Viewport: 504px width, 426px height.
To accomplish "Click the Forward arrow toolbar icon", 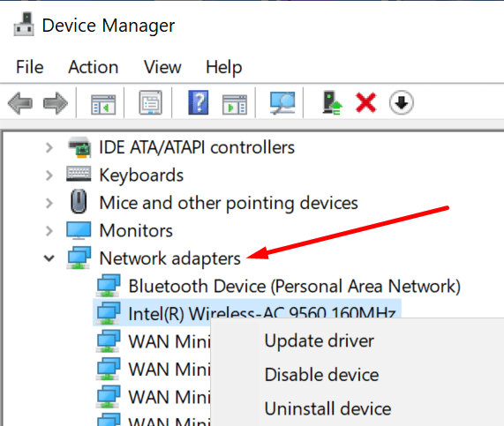I will (x=56, y=103).
